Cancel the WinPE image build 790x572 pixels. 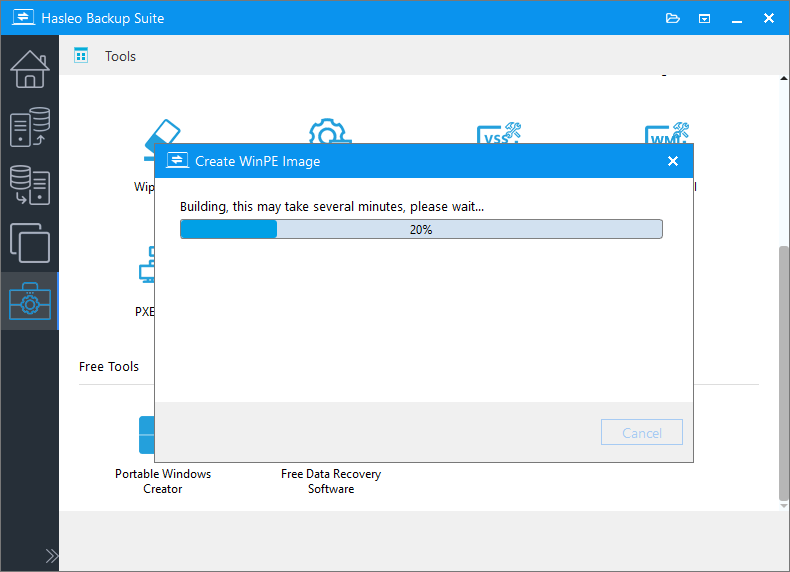(642, 433)
